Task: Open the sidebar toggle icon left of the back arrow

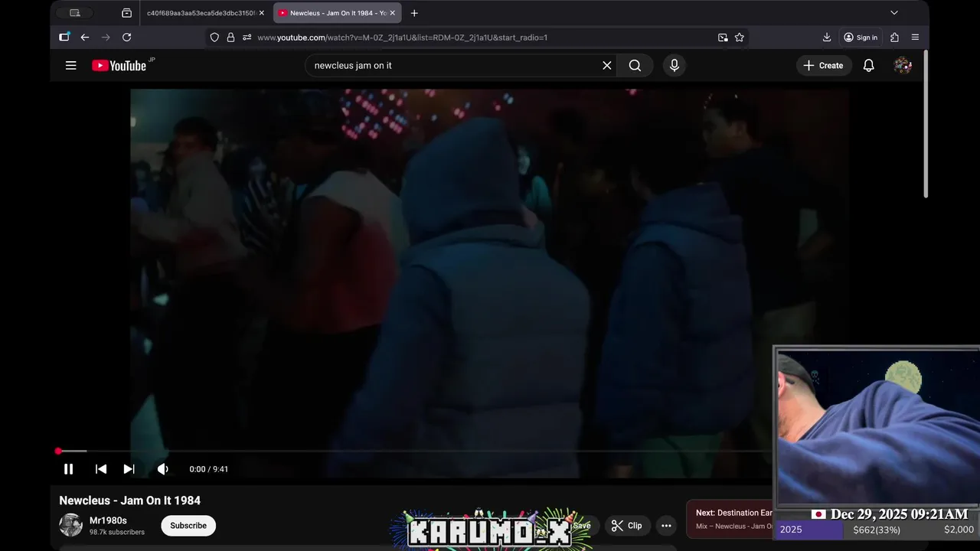Action: coord(64,37)
